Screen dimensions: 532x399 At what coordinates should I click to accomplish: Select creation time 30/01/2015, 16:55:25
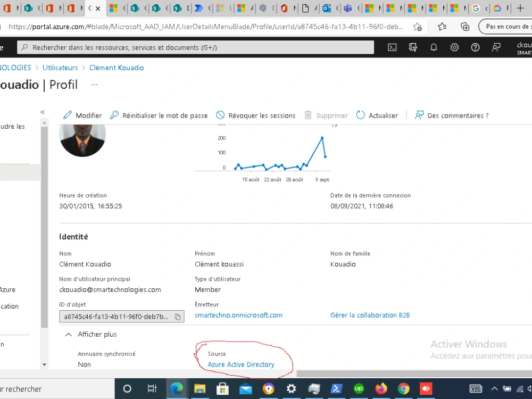click(x=90, y=206)
